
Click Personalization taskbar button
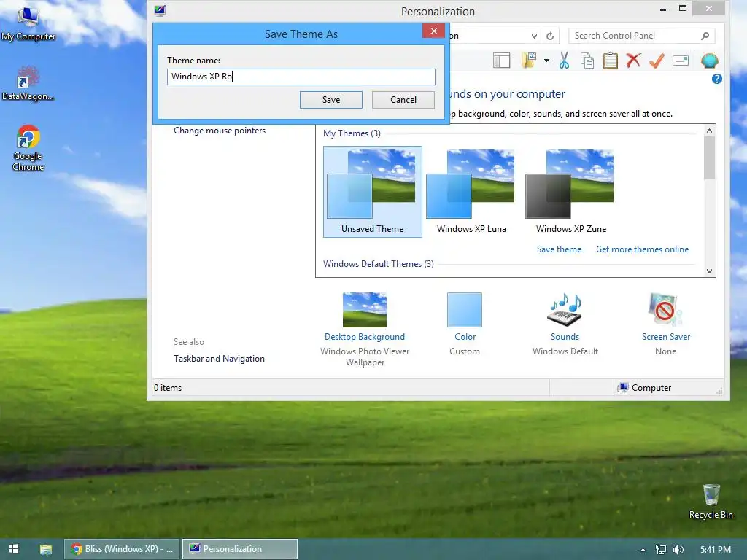(240, 549)
